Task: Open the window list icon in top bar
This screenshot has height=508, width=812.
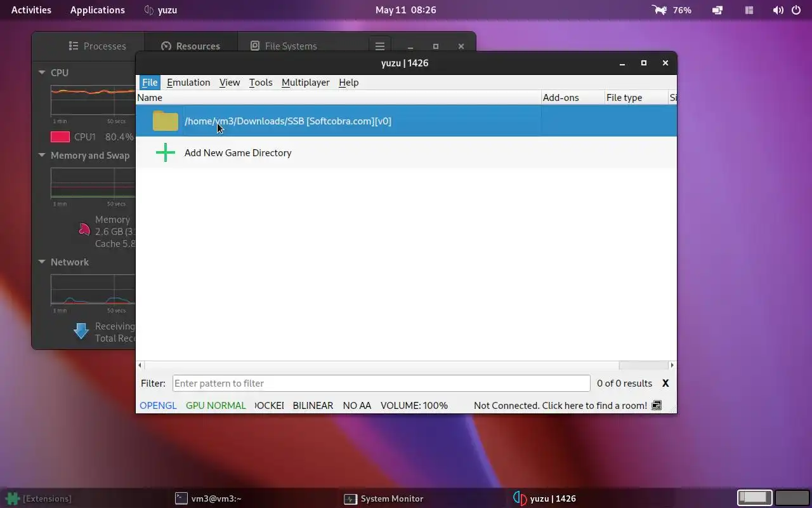Action: pyautogui.click(x=717, y=10)
